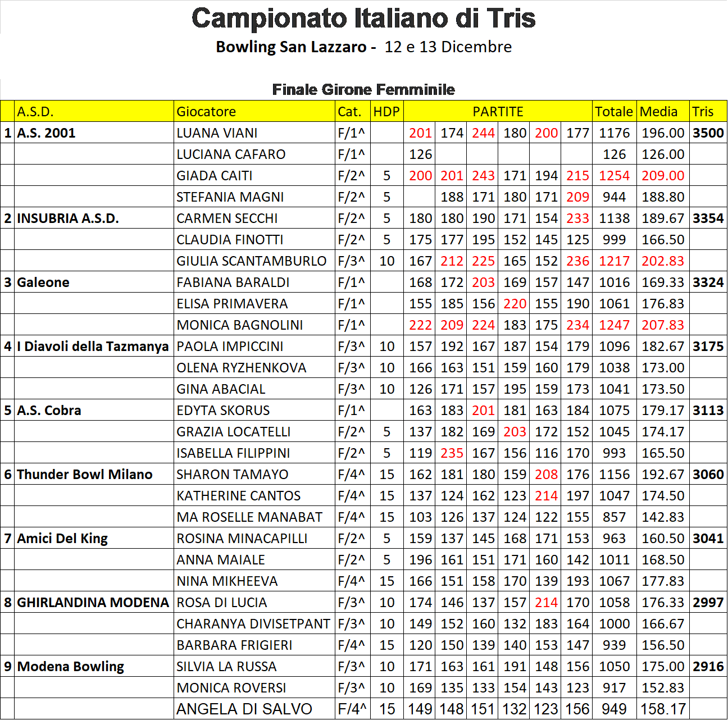
Task: Select the 'Cat.' column header
Action: [x=349, y=111]
